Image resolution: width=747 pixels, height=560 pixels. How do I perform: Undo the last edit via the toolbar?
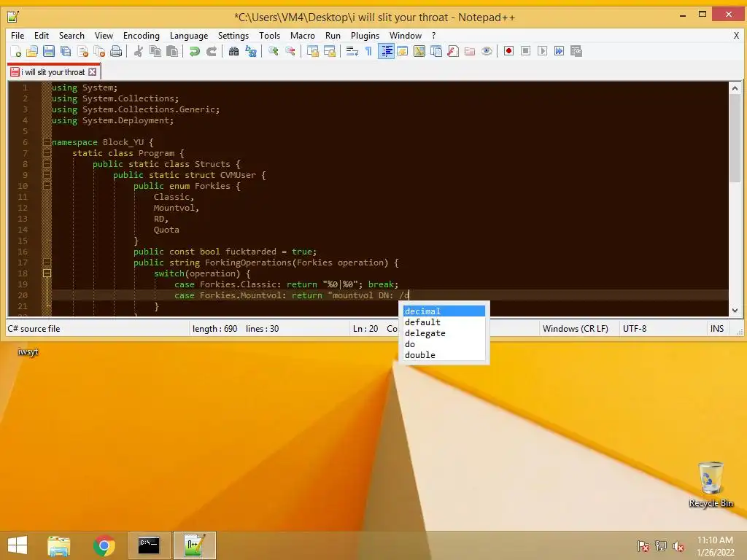[194, 51]
